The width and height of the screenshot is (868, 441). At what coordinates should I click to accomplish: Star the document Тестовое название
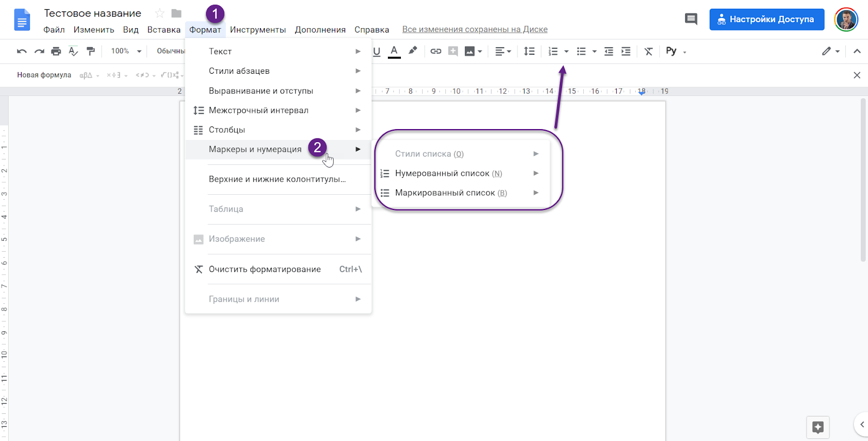(x=159, y=14)
